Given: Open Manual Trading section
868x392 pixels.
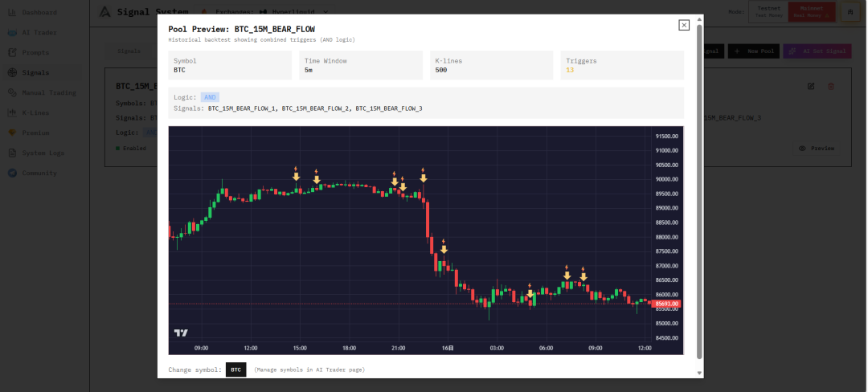Looking at the screenshot, I should [x=48, y=92].
